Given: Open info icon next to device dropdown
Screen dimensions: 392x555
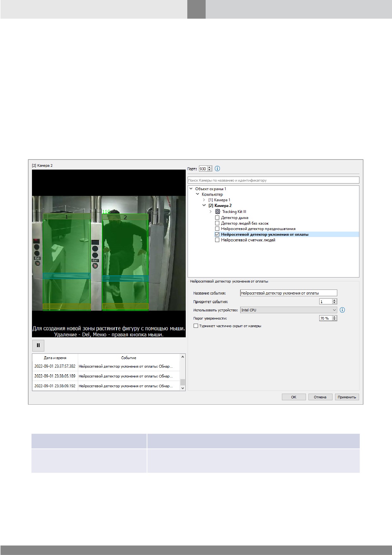Looking at the screenshot, I should pyautogui.click(x=342, y=310).
